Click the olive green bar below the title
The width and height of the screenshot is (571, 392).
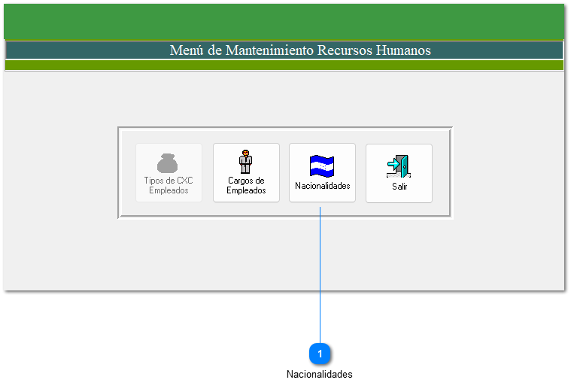pyautogui.click(x=284, y=65)
